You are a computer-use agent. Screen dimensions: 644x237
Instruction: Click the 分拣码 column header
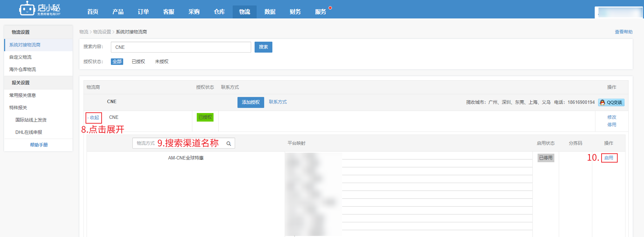point(576,143)
